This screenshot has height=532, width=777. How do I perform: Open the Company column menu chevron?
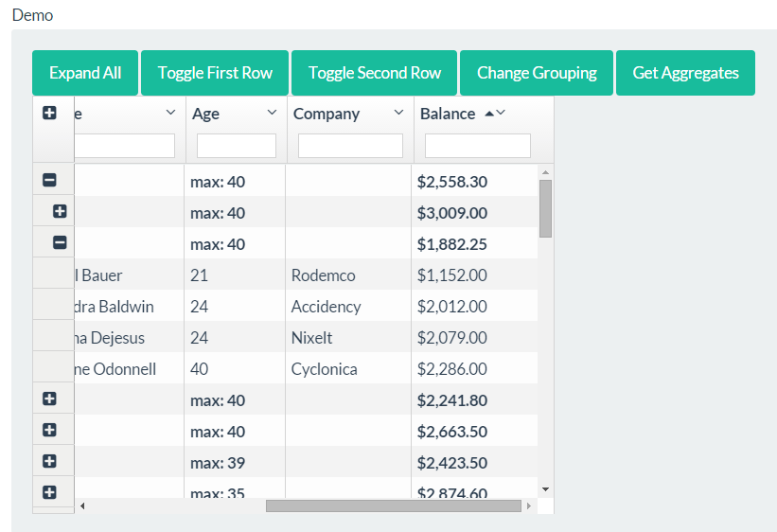(398, 113)
